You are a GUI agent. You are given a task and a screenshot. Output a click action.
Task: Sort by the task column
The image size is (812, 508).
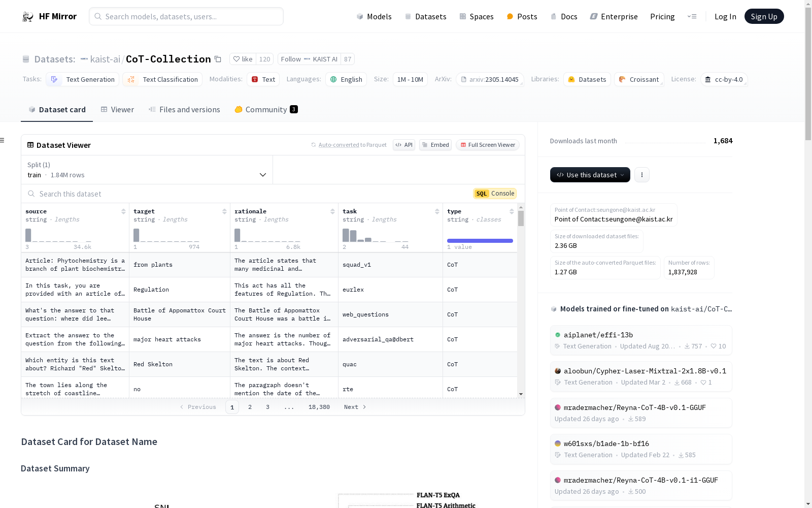click(437, 211)
